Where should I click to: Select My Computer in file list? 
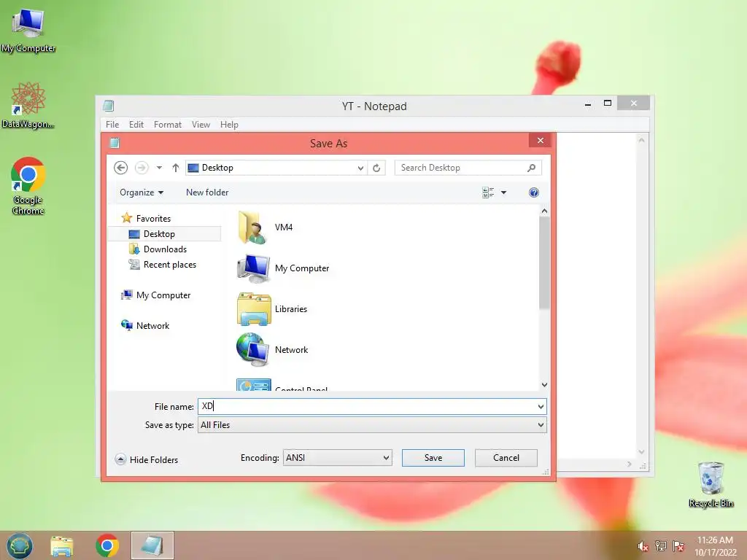[x=283, y=268]
